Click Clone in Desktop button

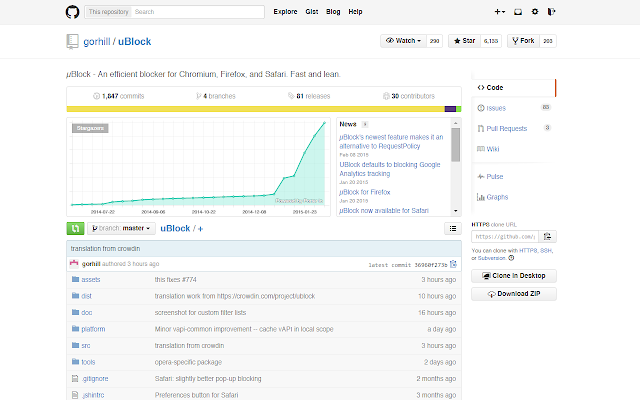click(x=513, y=276)
